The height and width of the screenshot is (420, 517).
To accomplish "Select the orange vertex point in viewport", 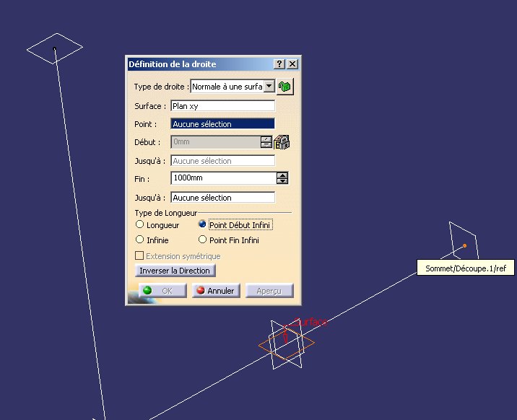I will 464,245.
